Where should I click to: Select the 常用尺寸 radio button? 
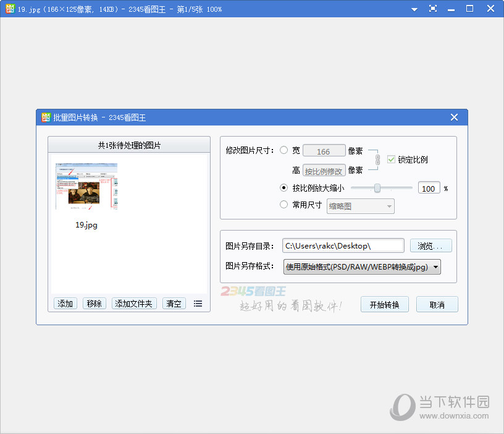click(x=284, y=205)
